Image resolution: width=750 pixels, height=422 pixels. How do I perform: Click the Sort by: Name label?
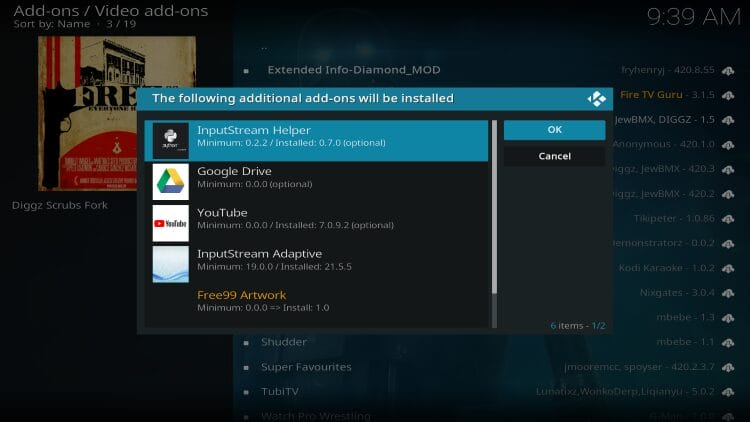point(52,24)
